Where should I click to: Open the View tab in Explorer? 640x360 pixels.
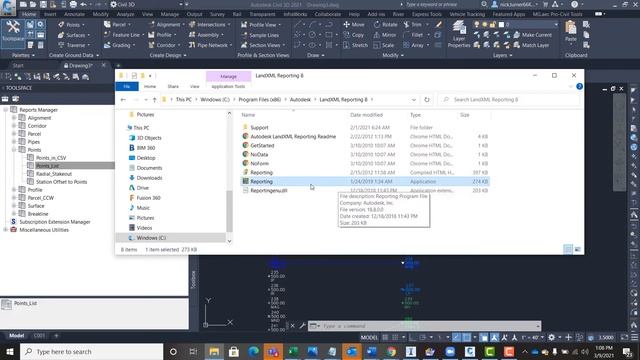click(x=195, y=87)
